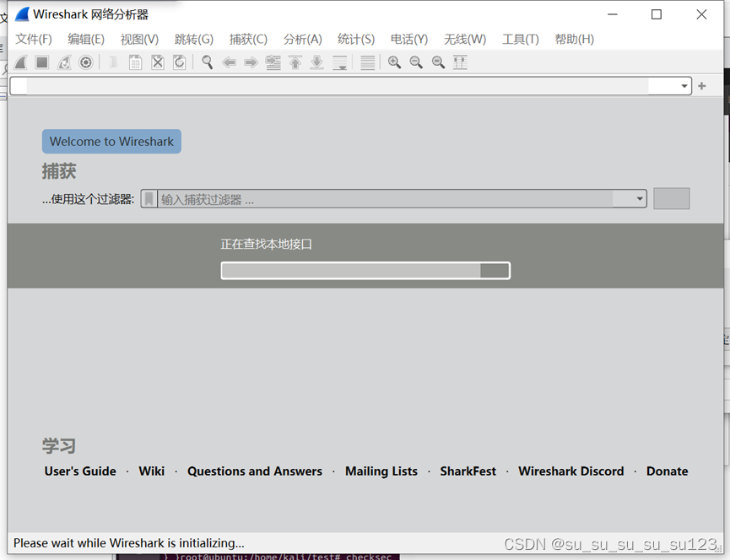Screen dimensions: 730x560
Task: Open the 电话(Y) menu
Action: tap(409, 39)
